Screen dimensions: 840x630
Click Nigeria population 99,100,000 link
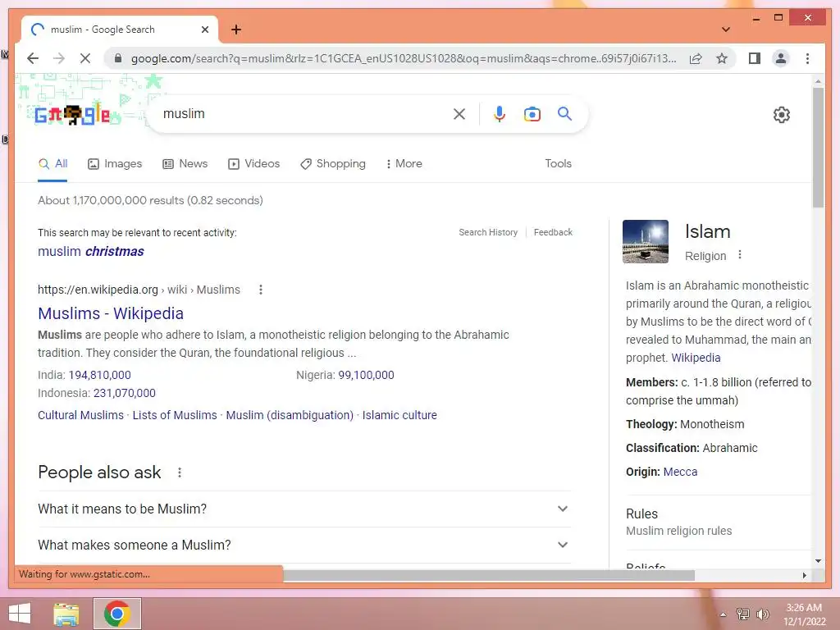(366, 375)
